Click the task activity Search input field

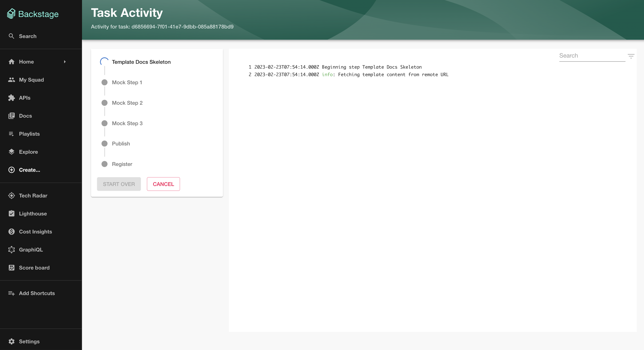pyautogui.click(x=591, y=55)
